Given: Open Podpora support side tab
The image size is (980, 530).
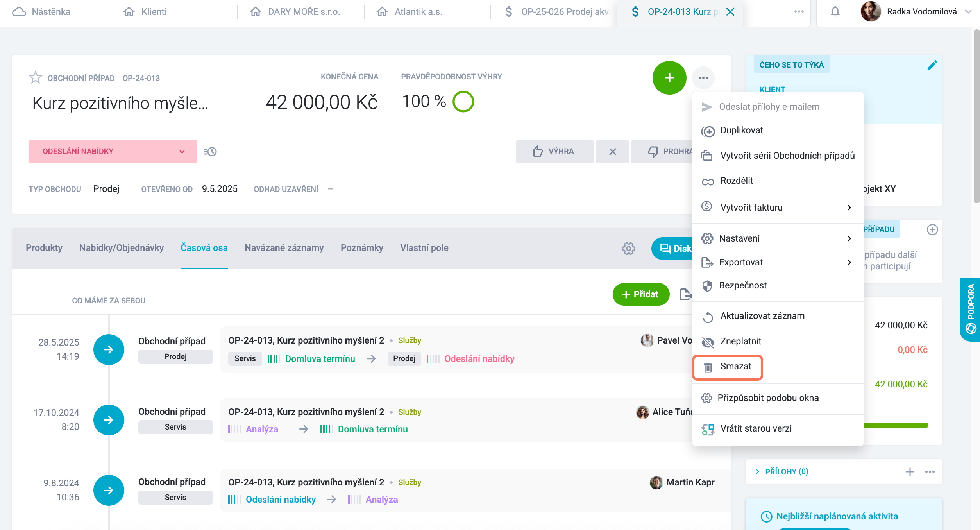Looking at the screenshot, I should (970, 309).
